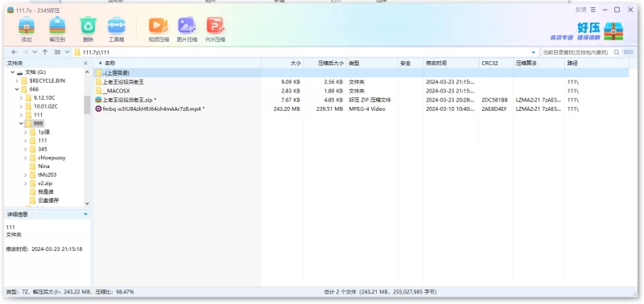This screenshot has height=304, width=644.
Task: Collapse the 666 tree node
Action: pyautogui.click(x=17, y=89)
